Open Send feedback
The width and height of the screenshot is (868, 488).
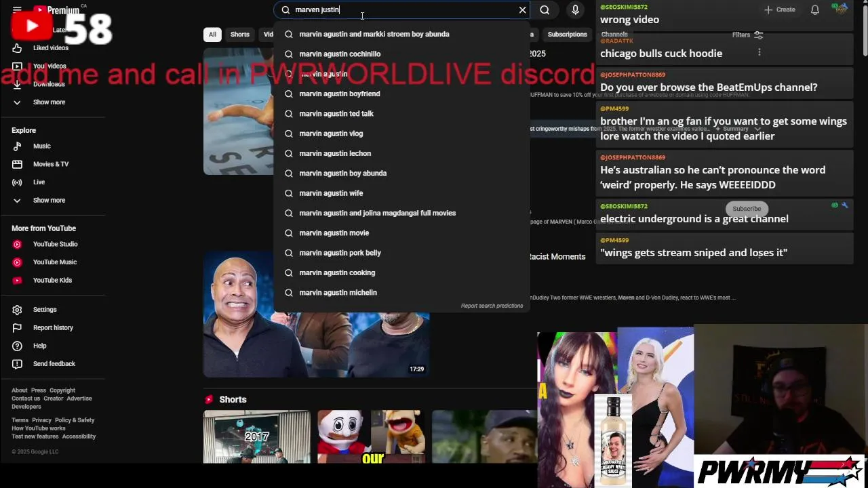53,364
